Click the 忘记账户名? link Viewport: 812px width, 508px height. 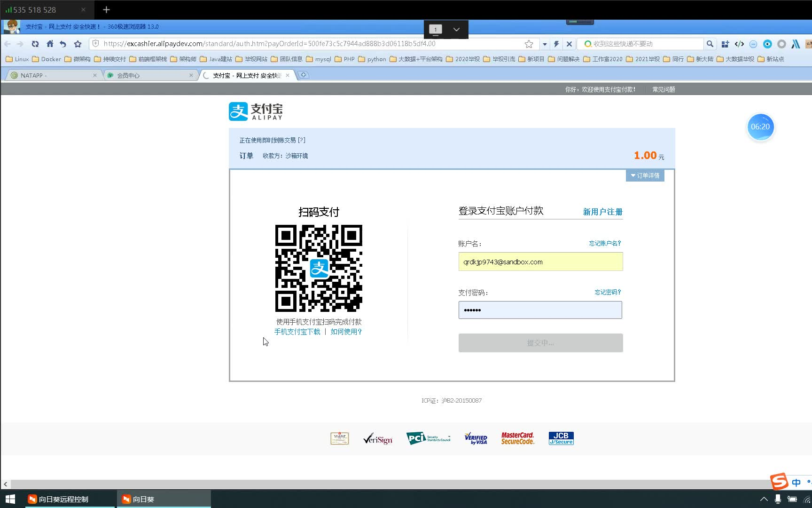(605, 243)
